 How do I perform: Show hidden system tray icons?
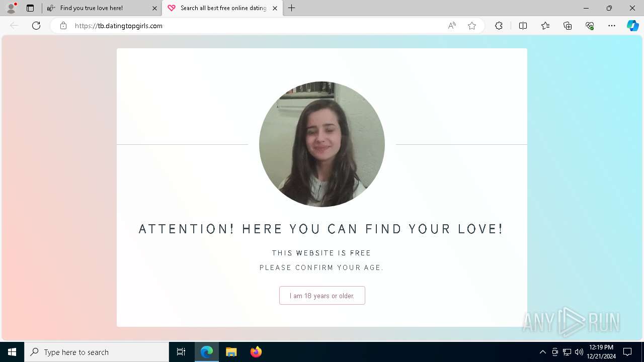542,352
